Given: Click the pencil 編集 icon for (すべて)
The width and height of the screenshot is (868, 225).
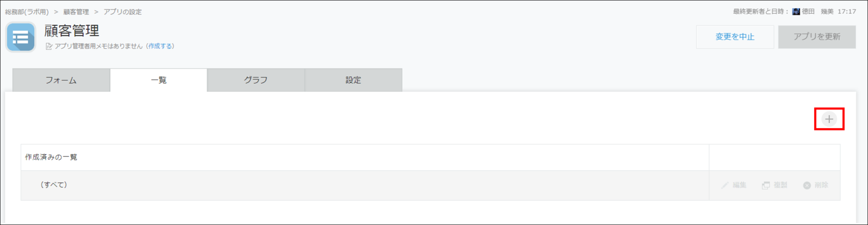Looking at the screenshot, I should point(725,185).
